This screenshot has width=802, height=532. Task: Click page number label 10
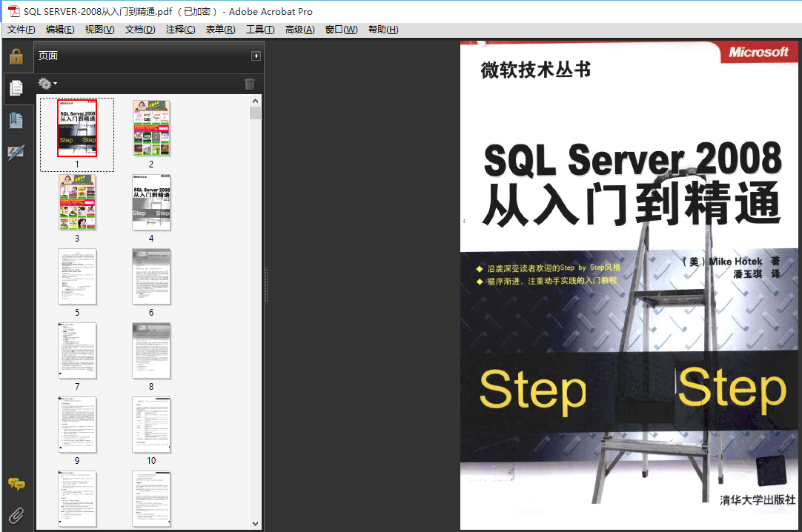tap(151, 460)
